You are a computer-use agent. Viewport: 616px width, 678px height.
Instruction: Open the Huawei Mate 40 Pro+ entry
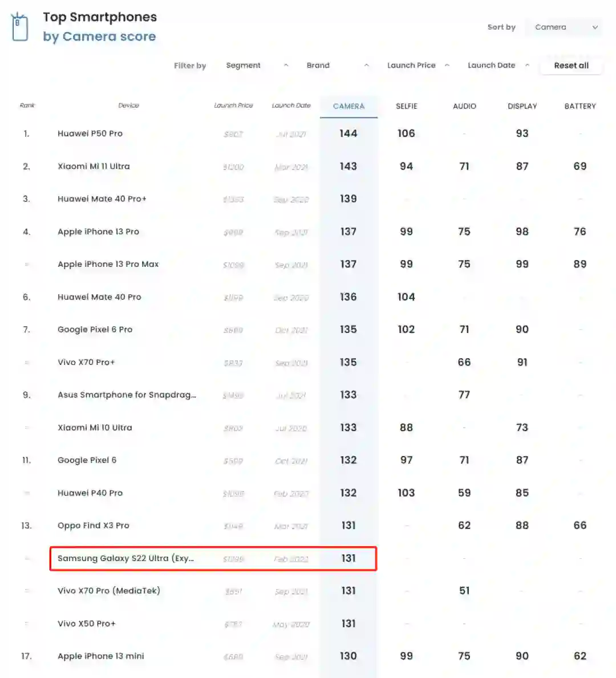(102, 199)
